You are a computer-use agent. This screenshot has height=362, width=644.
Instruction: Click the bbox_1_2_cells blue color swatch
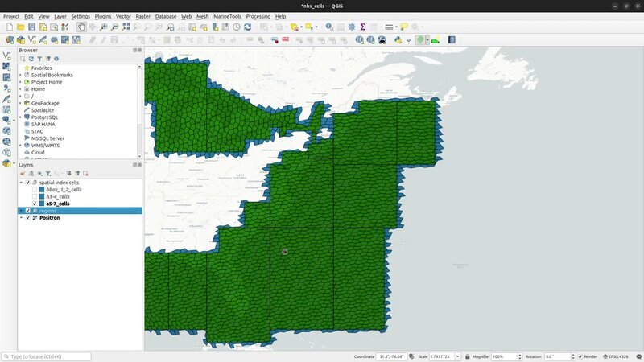coord(42,190)
